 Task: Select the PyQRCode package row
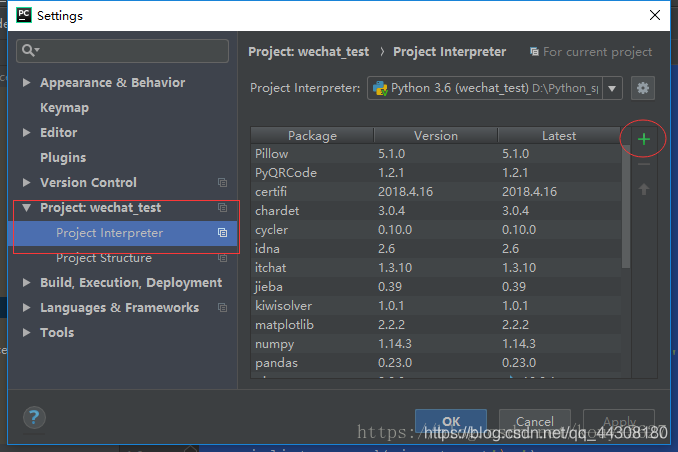pos(436,173)
